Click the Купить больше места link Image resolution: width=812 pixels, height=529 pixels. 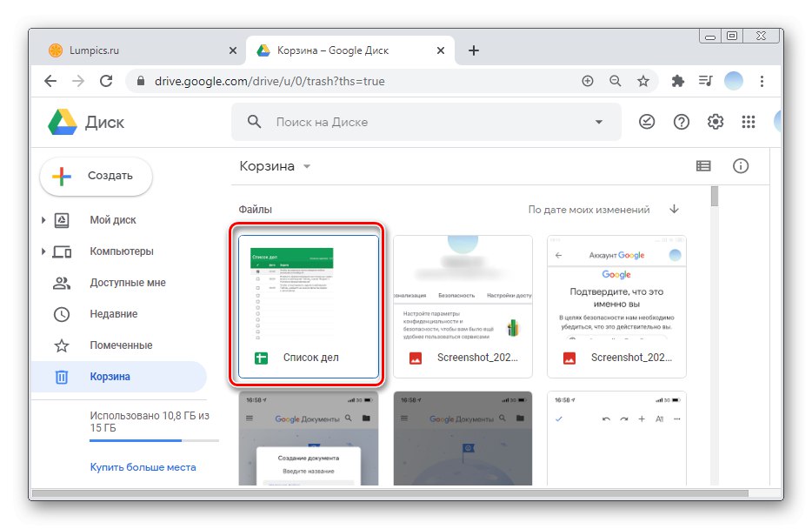coord(143,467)
